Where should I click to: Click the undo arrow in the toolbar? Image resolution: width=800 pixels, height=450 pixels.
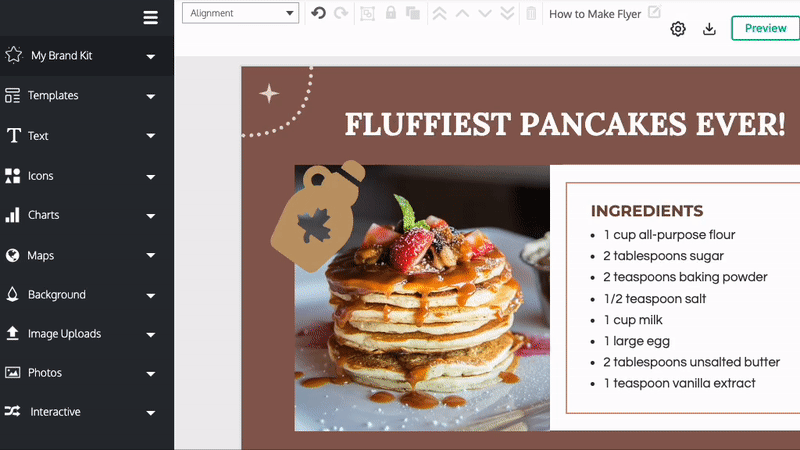[x=318, y=13]
